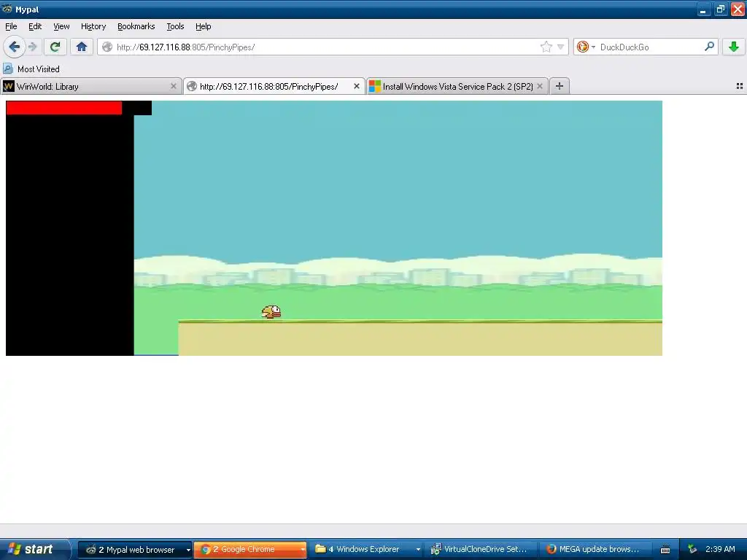747x560 pixels.
Task: Open the Bookmarks menu
Action: (x=136, y=26)
